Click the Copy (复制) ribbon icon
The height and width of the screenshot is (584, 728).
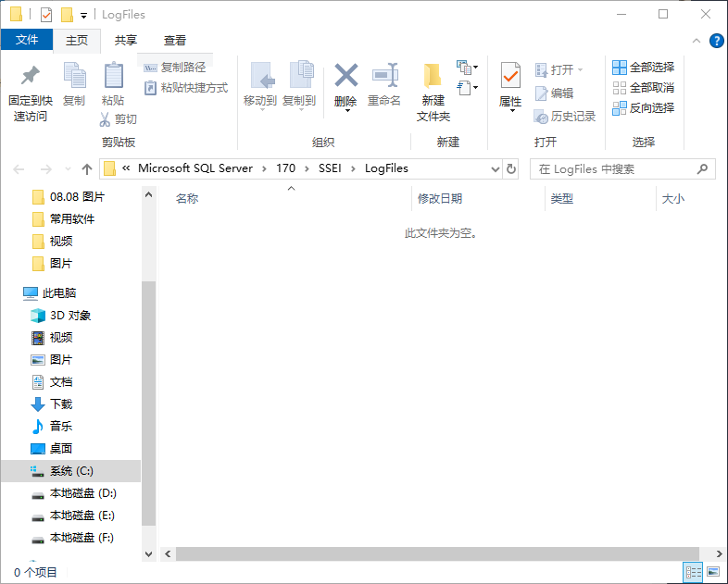pyautogui.click(x=74, y=75)
